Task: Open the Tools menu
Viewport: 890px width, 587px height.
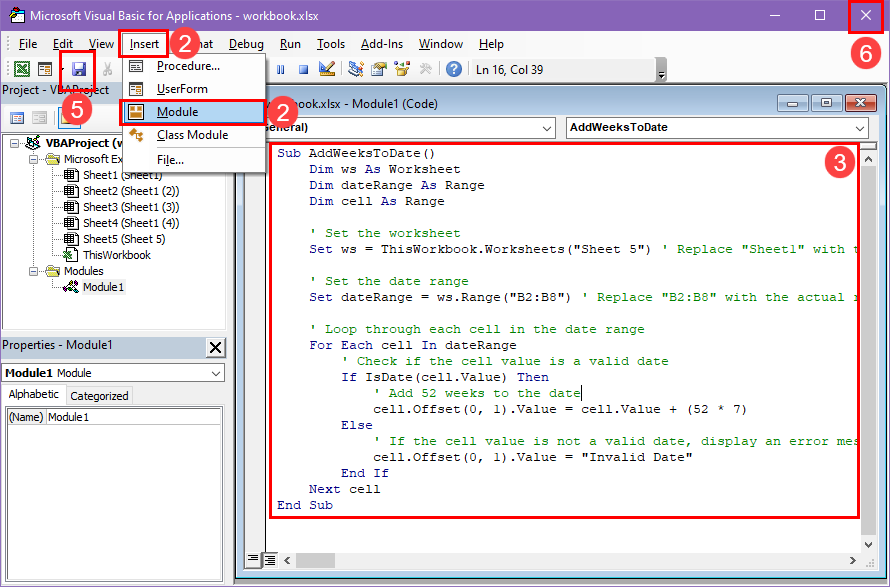Action: pos(330,44)
